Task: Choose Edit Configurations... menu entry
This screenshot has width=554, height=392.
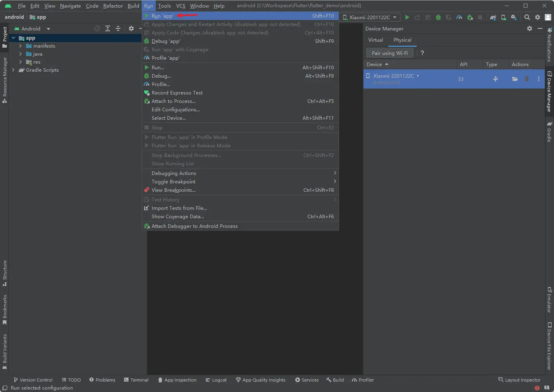Action: click(x=175, y=110)
